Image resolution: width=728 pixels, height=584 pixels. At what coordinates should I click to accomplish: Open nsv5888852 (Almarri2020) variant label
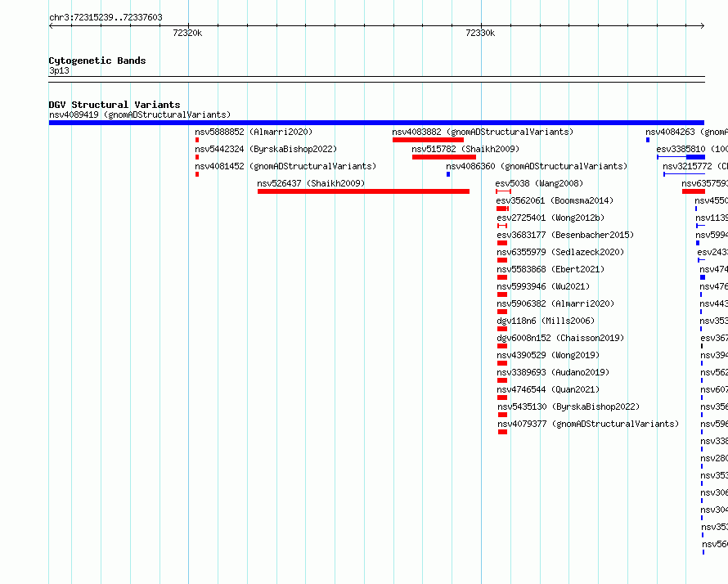[x=254, y=132]
